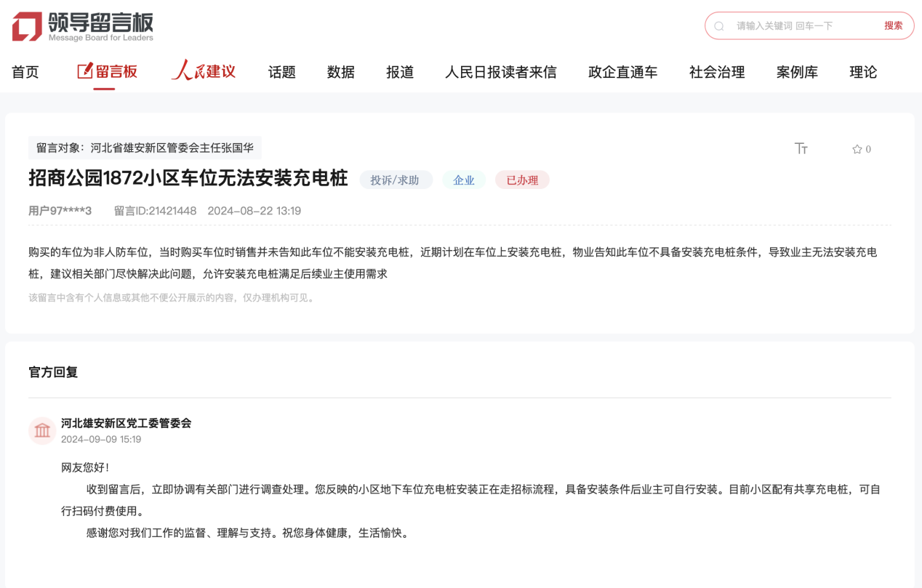922x588 pixels.
Task: Click the reply date 2024-09-09 15:19
Action: tap(101, 440)
